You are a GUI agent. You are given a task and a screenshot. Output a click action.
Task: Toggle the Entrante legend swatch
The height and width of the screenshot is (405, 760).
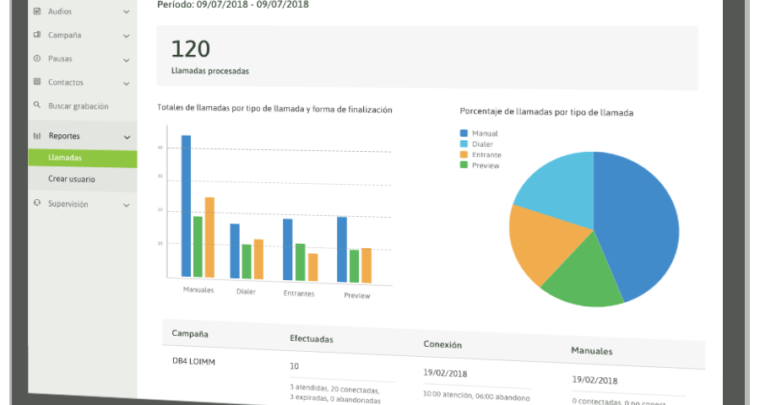coord(464,155)
